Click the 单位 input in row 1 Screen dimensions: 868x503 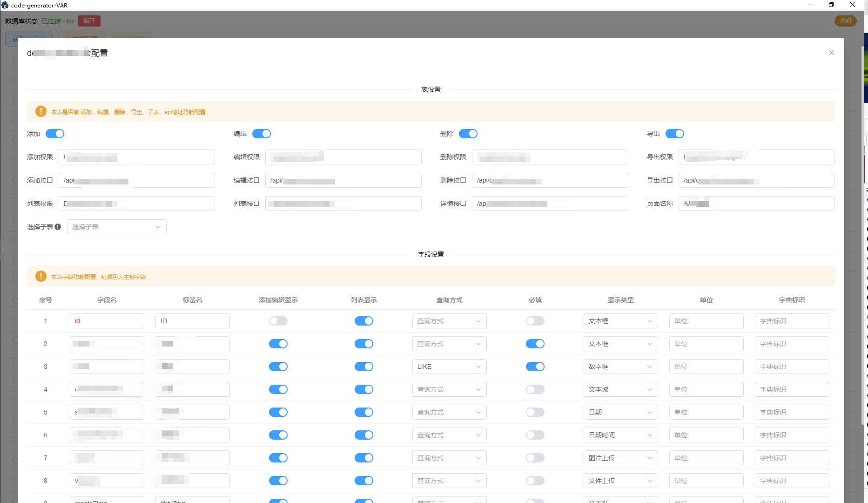707,321
